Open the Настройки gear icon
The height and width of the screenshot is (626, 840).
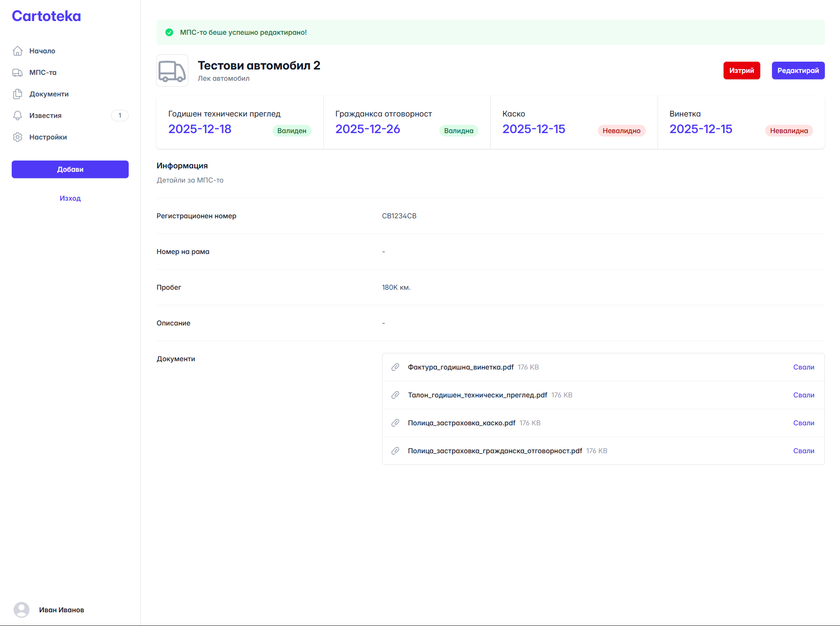pos(18,137)
